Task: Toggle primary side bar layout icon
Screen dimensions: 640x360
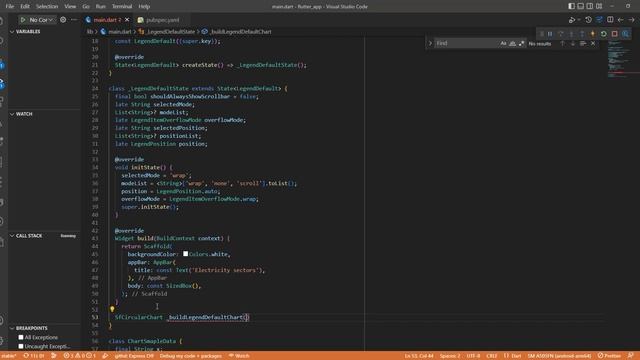Action: [x=571, y=6]
